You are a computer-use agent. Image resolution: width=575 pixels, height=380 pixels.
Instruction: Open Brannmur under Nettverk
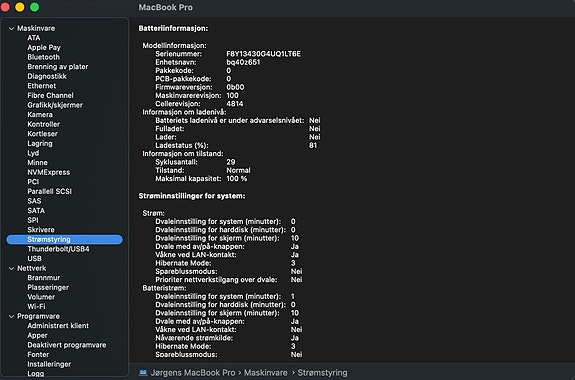(44, 278)
